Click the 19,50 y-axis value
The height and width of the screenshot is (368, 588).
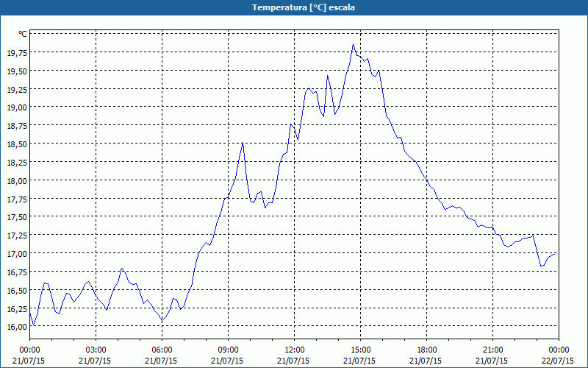tap(17, 71)
